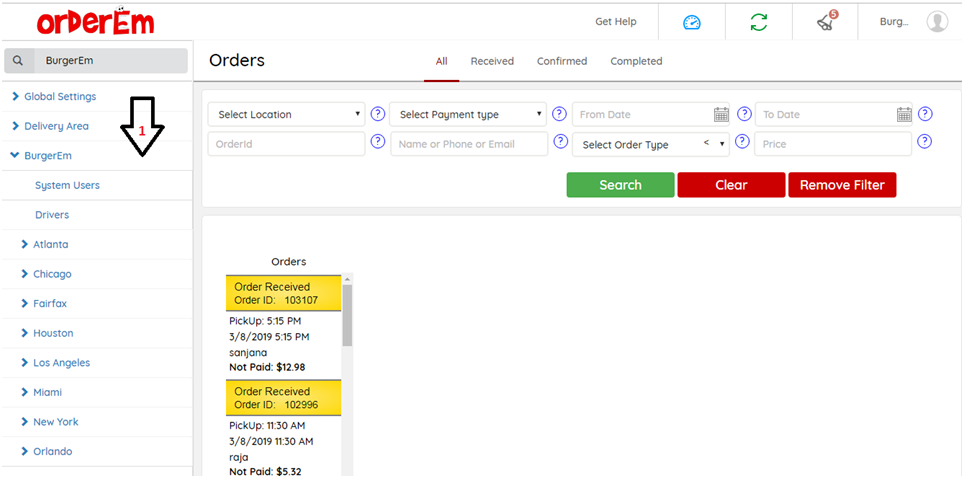Open the dashboard speedometer icon
The image size is (964, 478).
[x=692, y=22]
